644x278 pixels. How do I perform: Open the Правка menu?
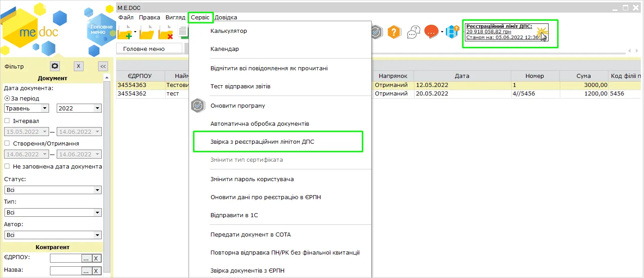149,17
